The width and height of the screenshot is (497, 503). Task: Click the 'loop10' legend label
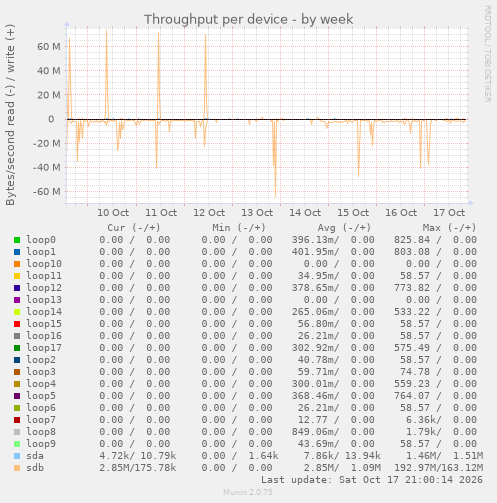point(44,264)
